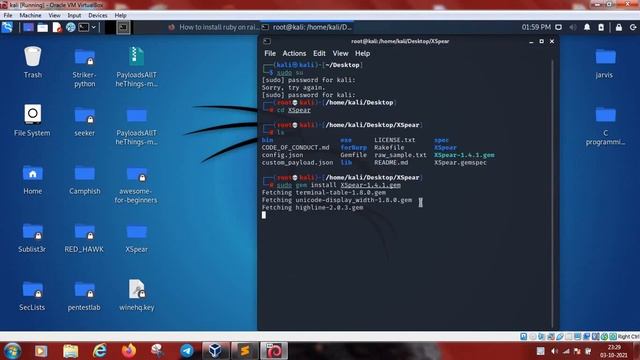Open VirtualBox Input menu

pos(74,16)
